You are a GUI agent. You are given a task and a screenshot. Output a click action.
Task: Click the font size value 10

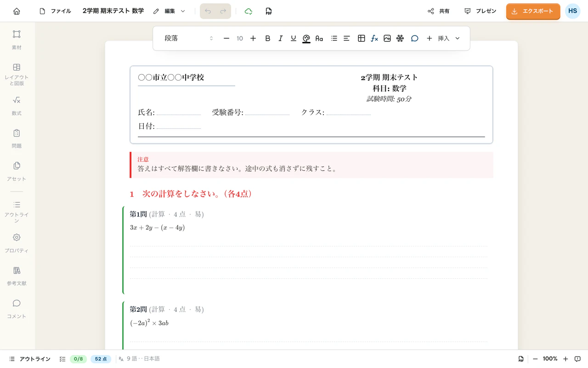(240, 38)
